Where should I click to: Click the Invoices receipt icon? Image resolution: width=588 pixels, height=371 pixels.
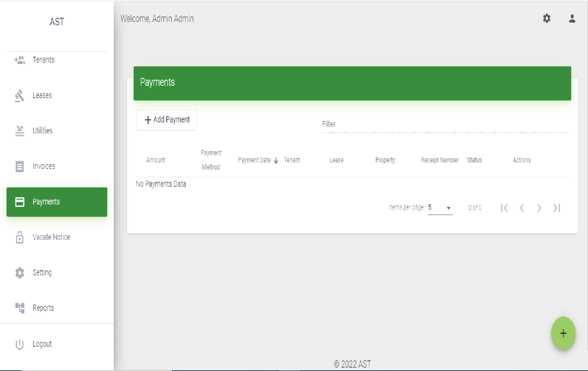[20, 167]
